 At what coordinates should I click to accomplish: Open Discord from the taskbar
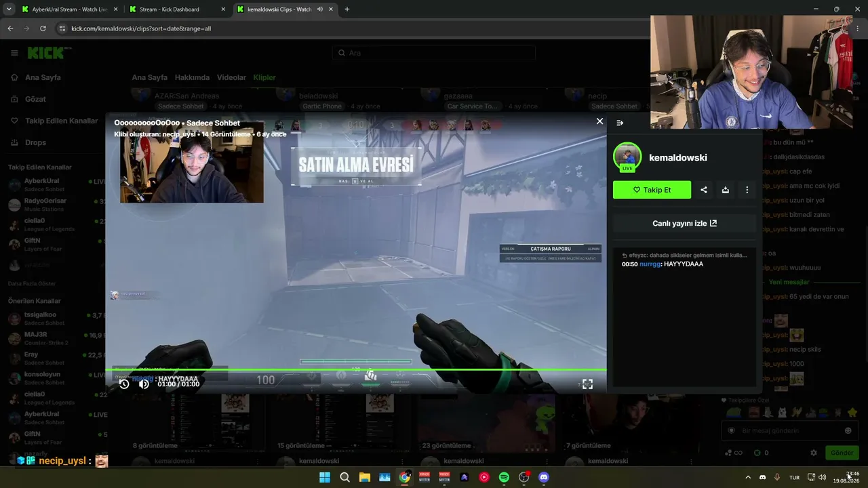543,477
